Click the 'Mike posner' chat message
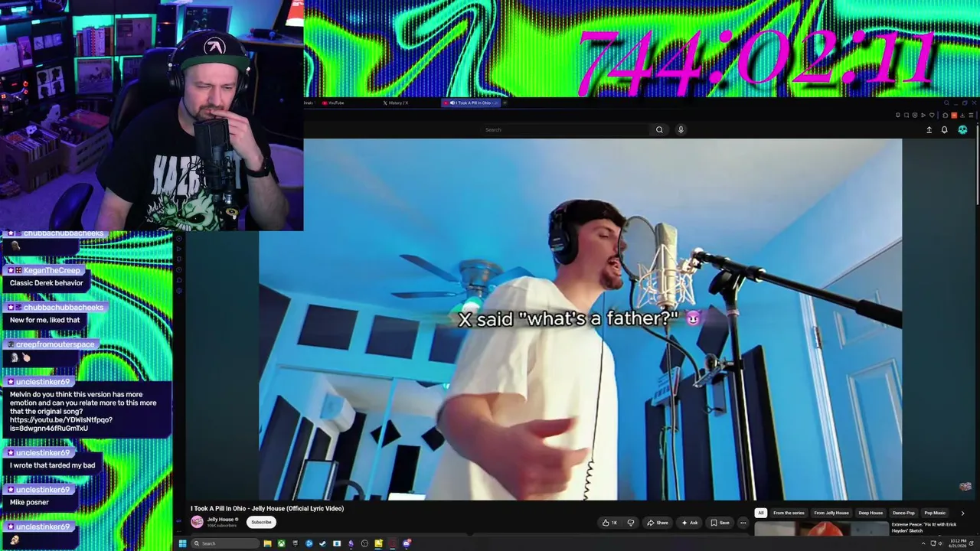Screen dimensions: 980x551 29,503
